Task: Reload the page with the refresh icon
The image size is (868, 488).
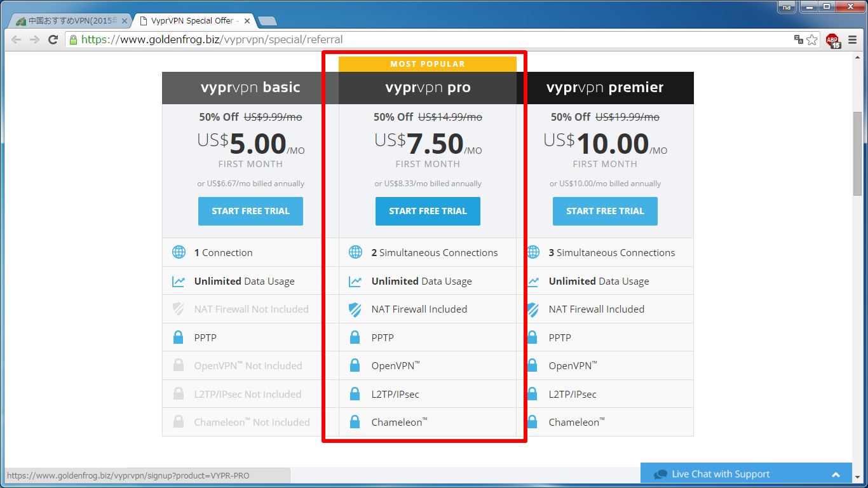Action: [53, 39]
